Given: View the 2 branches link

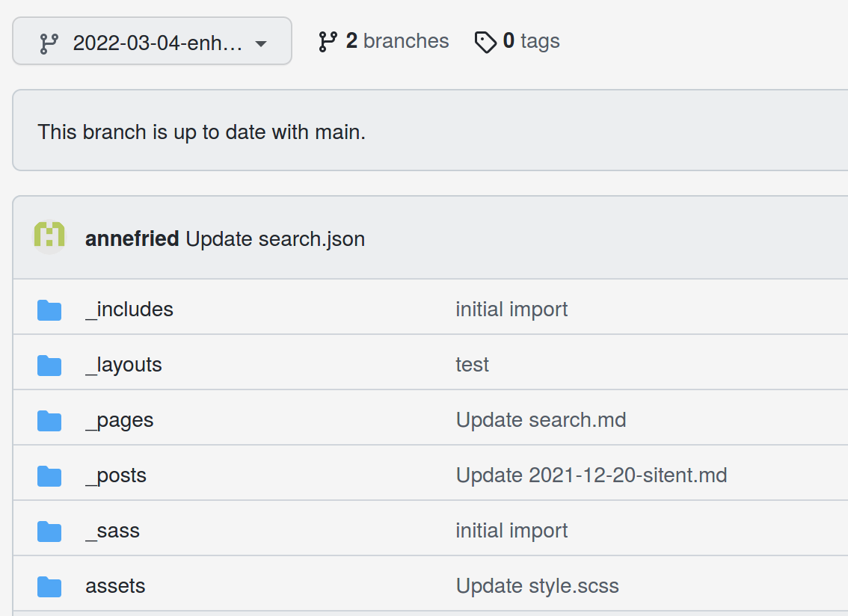Looking at the screenshot, I should pos(384,41).
